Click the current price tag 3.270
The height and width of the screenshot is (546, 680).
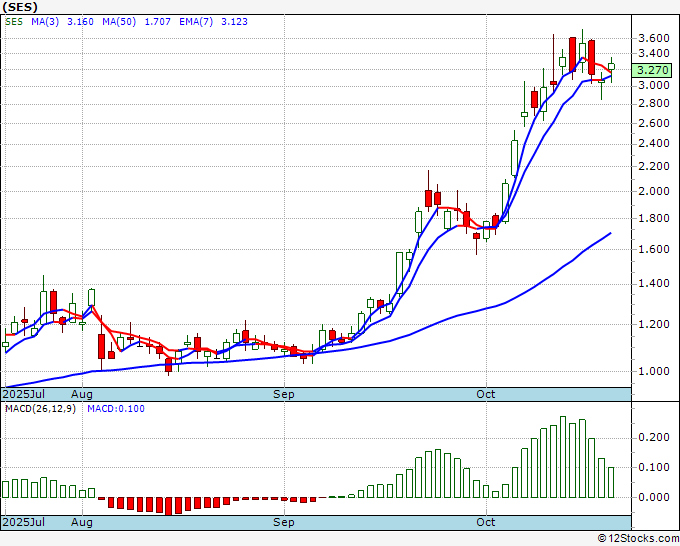pyautogui.click(x=652, y=70)
